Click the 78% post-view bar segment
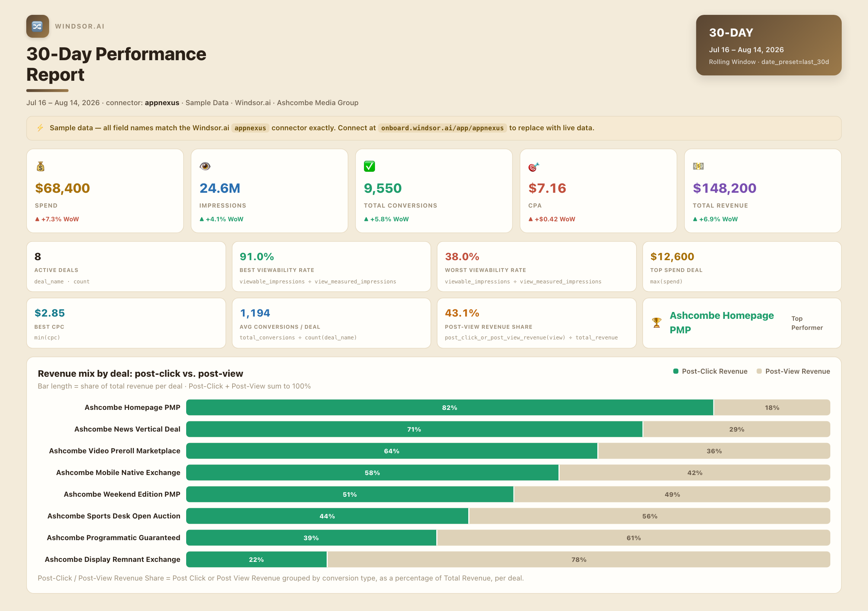The image size is (868, 611). (579, 560)
